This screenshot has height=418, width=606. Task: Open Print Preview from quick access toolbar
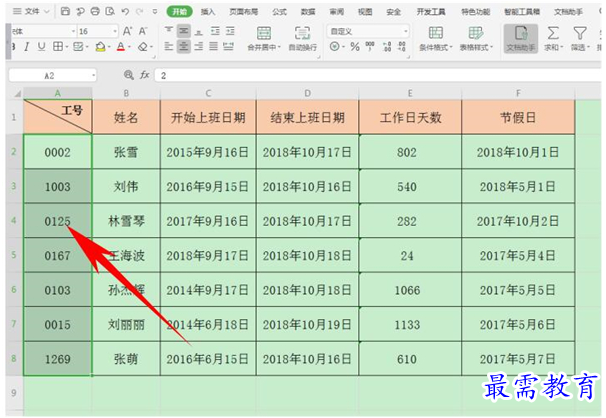[110, 12]
